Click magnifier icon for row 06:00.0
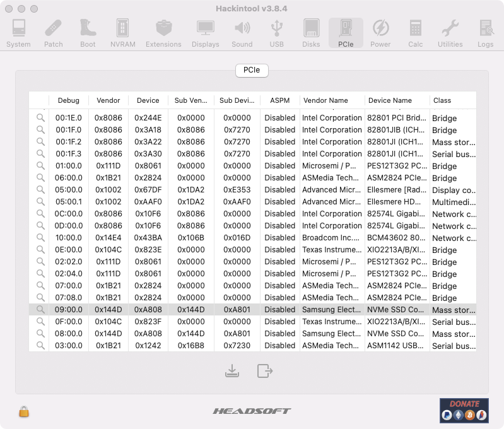This screenshot has width=504, height=429. click(x=40, y=177)
